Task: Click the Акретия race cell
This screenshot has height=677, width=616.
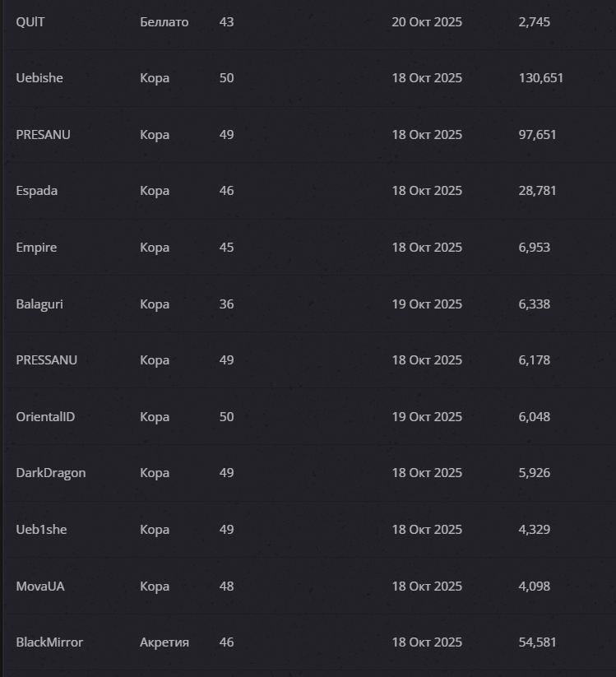Action: [x=164, y=642]
